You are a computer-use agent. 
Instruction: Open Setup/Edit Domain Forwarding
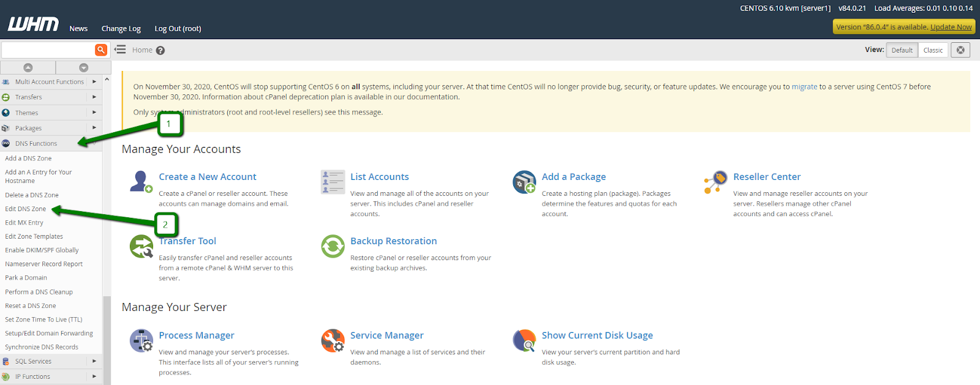pos(49,334)
